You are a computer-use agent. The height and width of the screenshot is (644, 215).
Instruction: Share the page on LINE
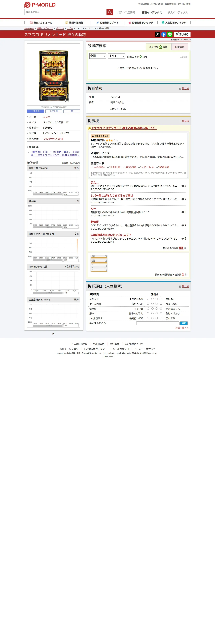[x=170, y=34]
